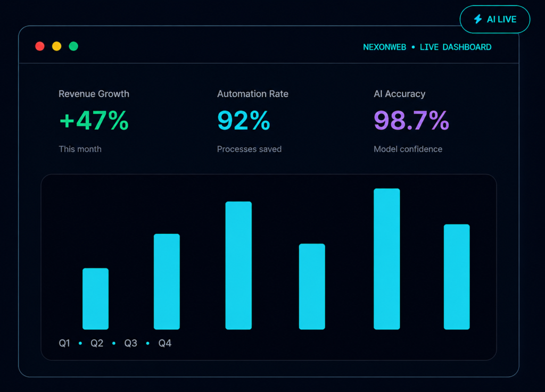
Task: Click the 98.7% AI Accuracy value
Action: coord(411,121)
